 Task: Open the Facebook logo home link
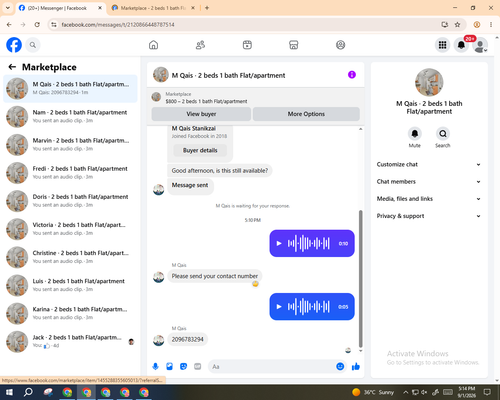[14, 45]
